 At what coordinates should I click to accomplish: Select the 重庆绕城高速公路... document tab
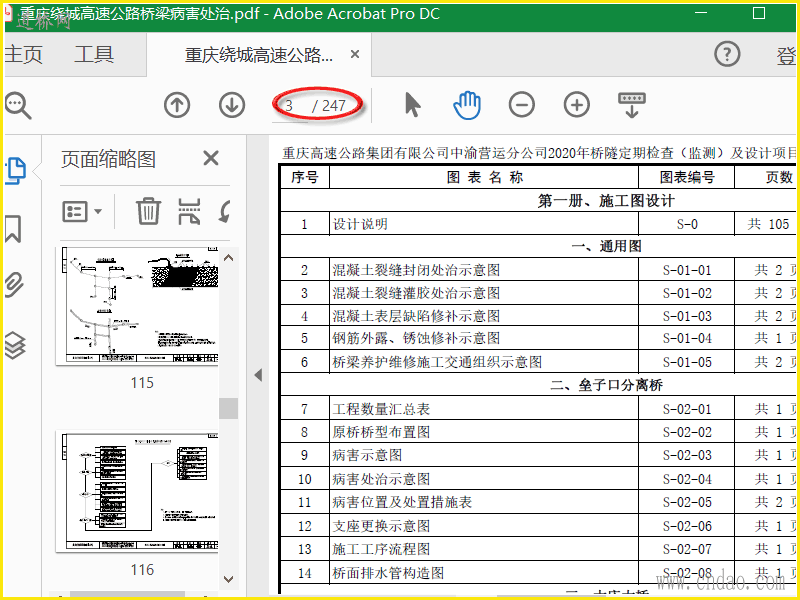pyautogui.click(x=259, y=55)
